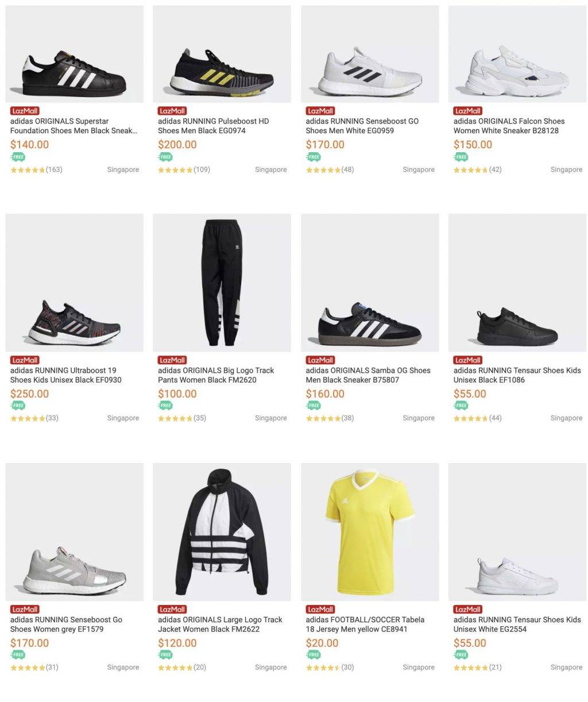Open the Large Logo Track Jacket product image
This screenshot has width=588, height=702.
point(222,531)
